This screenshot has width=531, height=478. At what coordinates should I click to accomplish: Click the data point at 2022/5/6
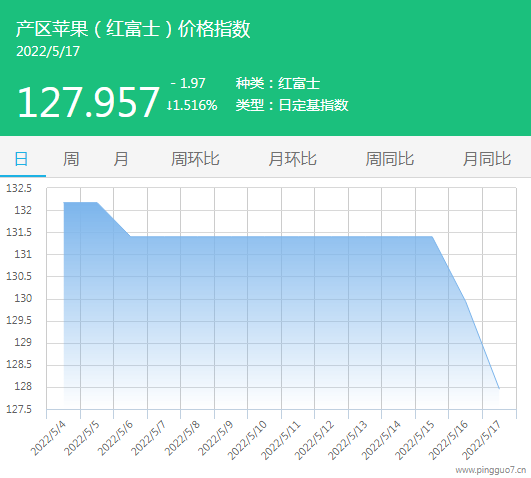point(130,236)
